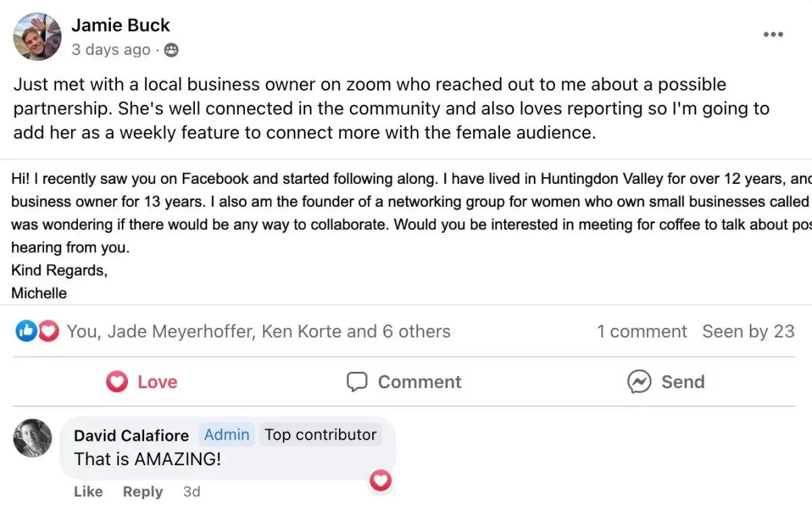View who reacted: 'You, Jade Meyerhoffer, Ken Korte'
Screen dimensions: 812x505
258,331
